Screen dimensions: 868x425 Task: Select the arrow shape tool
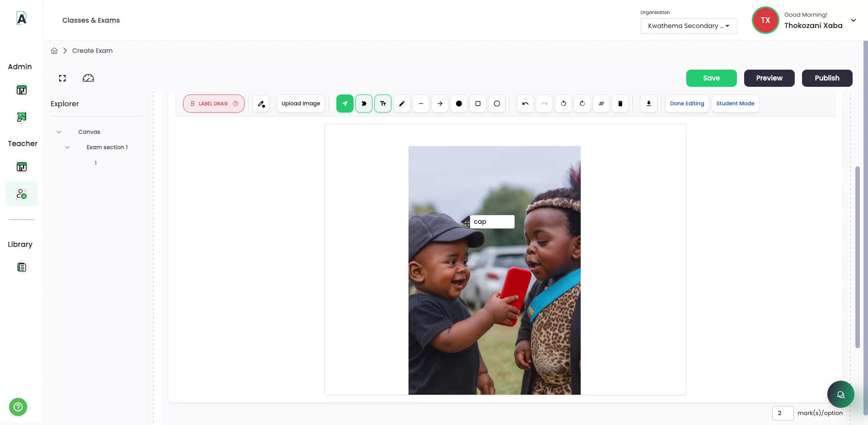[x=440, y=104]
